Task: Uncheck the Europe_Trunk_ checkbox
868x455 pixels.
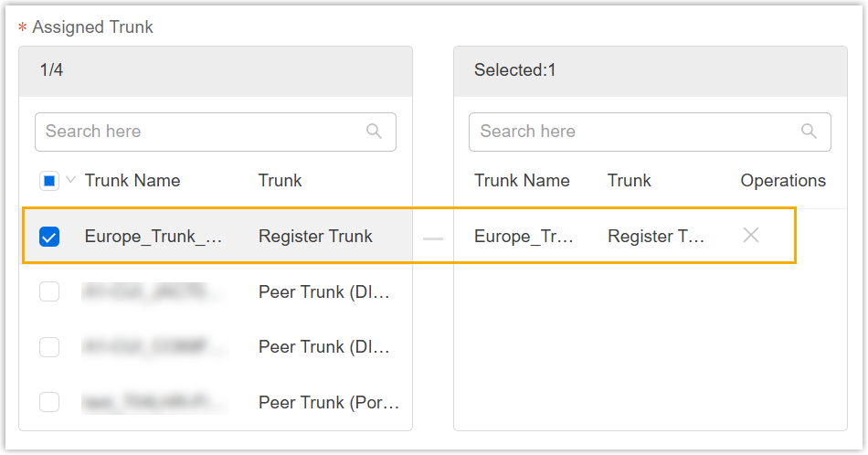Action: pyautogui.click(x=49, y=237)
